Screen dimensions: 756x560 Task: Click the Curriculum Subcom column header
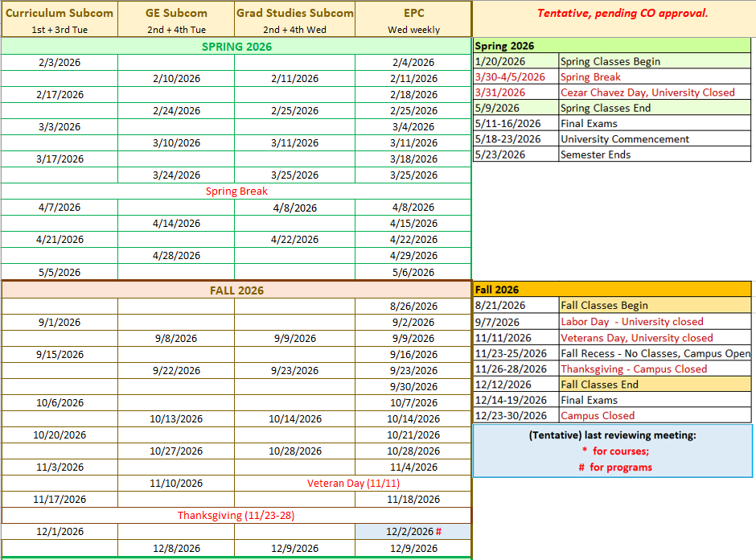(60, 19)
